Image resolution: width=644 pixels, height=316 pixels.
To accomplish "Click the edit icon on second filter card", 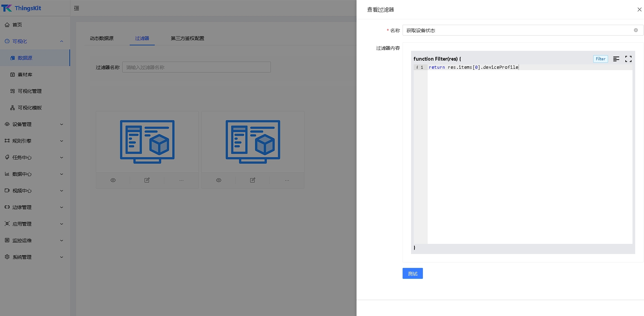I will [x=253, y=180].
